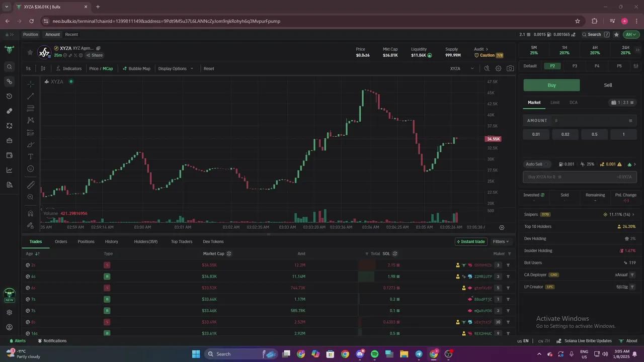Click the AMOUNT input field
This screenshot has width=644, height=362.
(x=589, y=121)
